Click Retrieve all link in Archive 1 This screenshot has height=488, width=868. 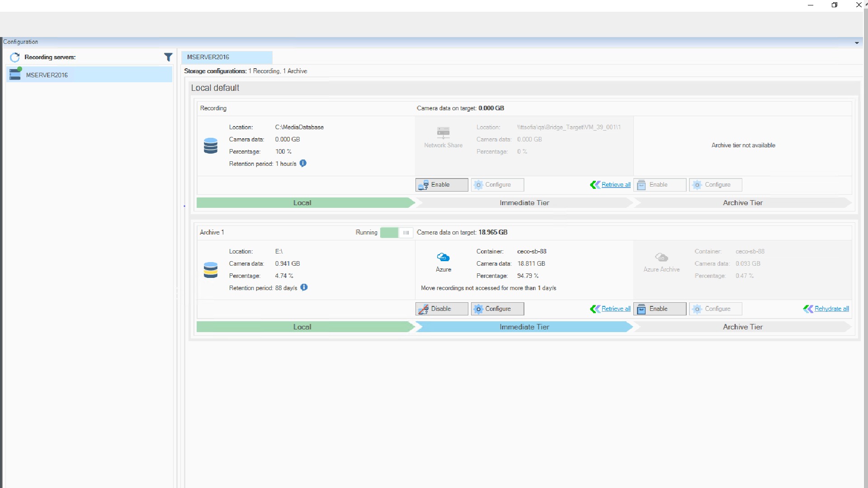point(616,309)
